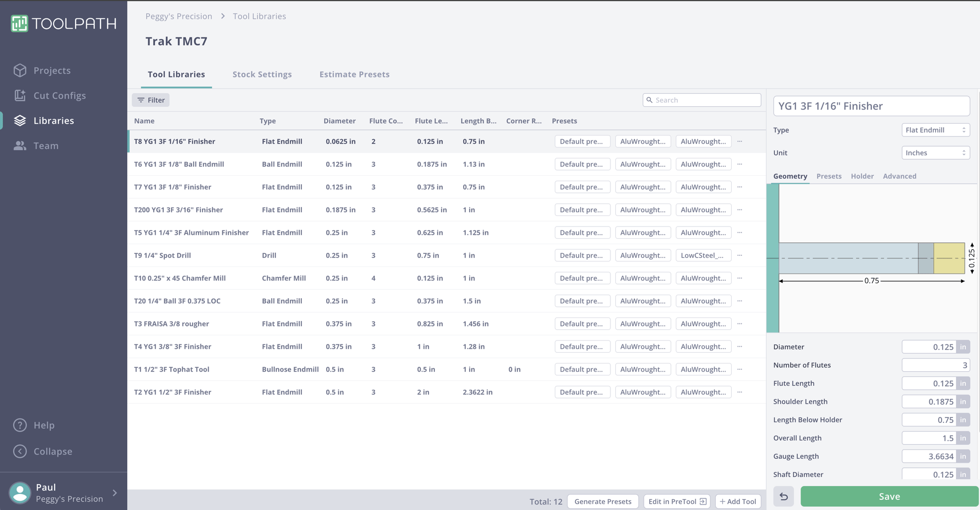This screenshot has height=510, width=980.
Task: Go to the Team section
Action: tap(45, 146)
